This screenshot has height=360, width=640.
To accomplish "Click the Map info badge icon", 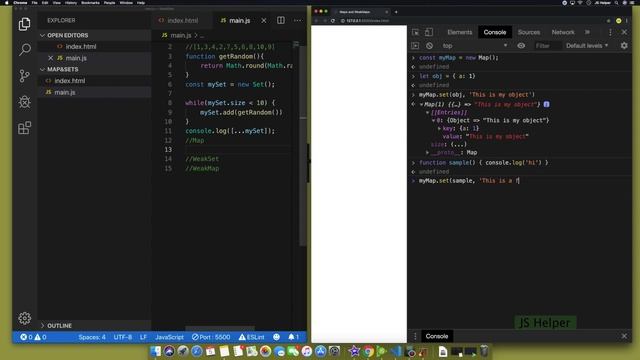I will [547, 104].
